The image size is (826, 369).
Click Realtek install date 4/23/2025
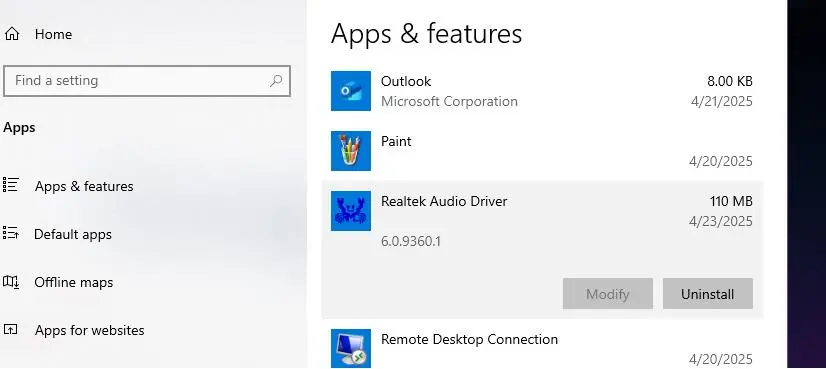[x=721, y=221]
